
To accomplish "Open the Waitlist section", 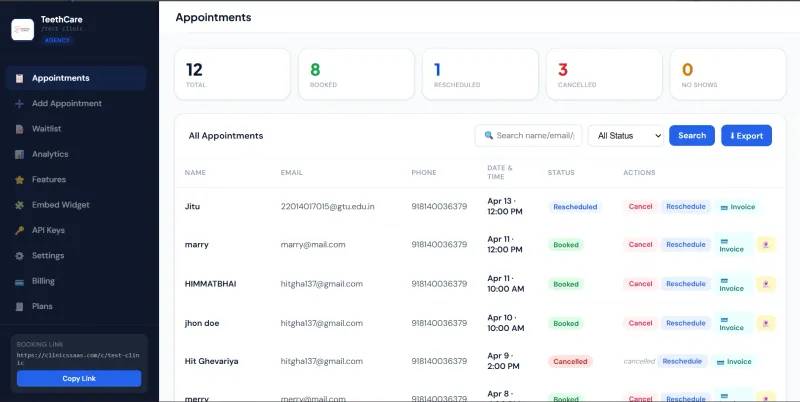I will point(77,129).
